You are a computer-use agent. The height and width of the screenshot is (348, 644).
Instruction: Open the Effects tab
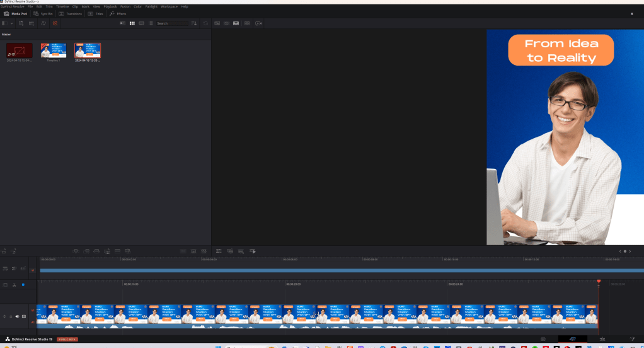tap(118, 14)
